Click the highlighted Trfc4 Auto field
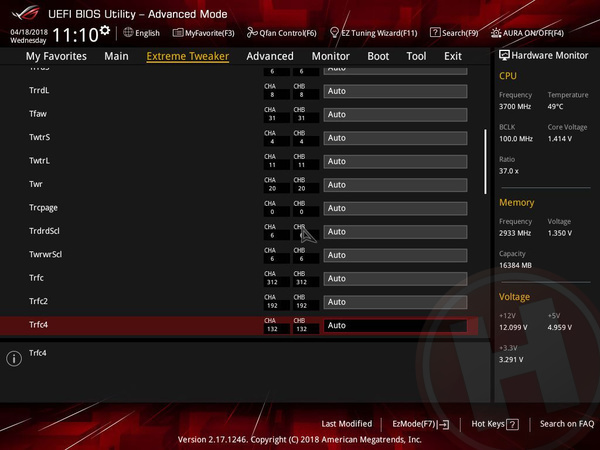The width and height of the screenshot is (600, 450). tap(395, 325)
